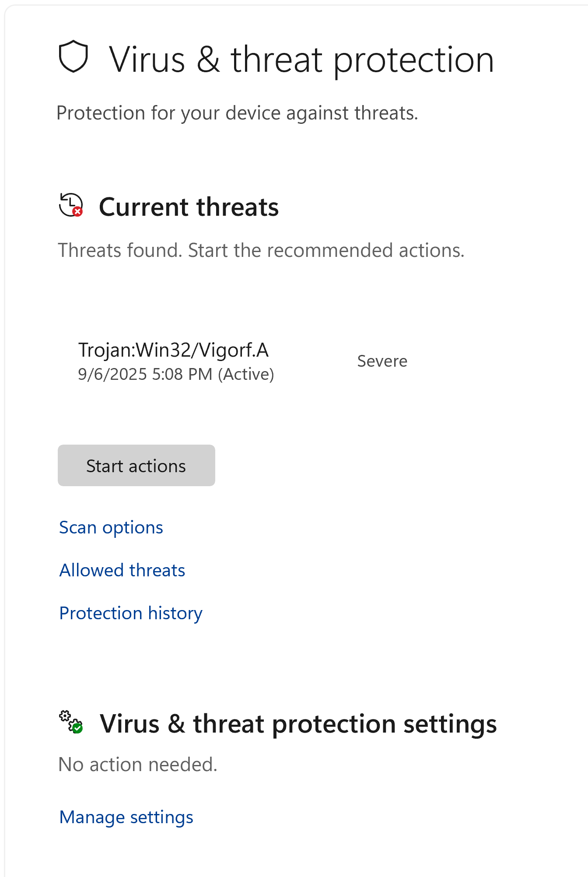588x877 pixels.
Task: Open Manage settings link
Action: click(x=126, y=817)
